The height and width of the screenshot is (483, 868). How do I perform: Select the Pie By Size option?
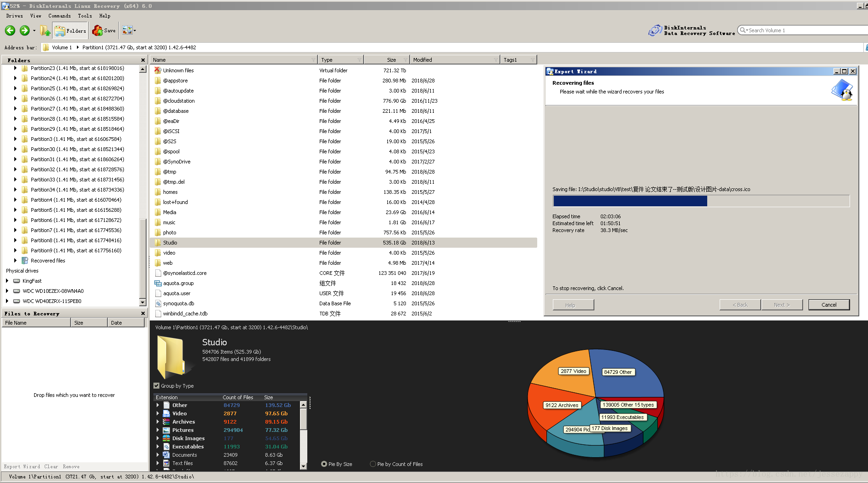tap(324, 464)
